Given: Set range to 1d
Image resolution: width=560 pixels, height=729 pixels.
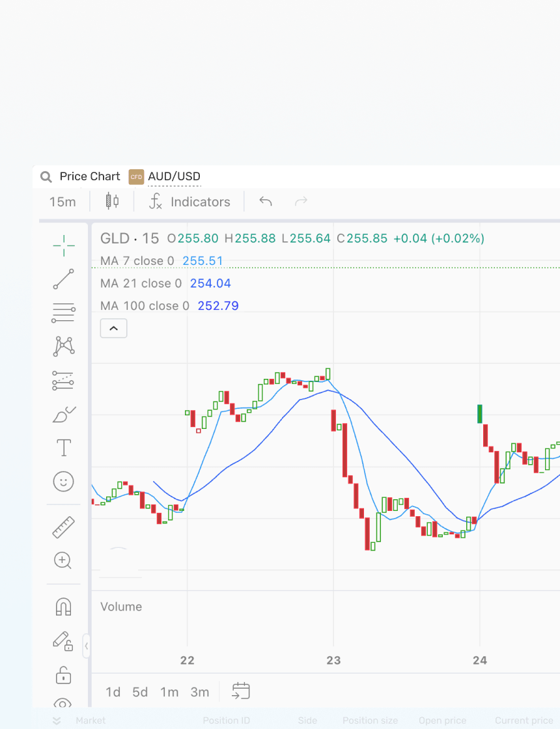Looking at the screenshot, I should tap(113, 692).
